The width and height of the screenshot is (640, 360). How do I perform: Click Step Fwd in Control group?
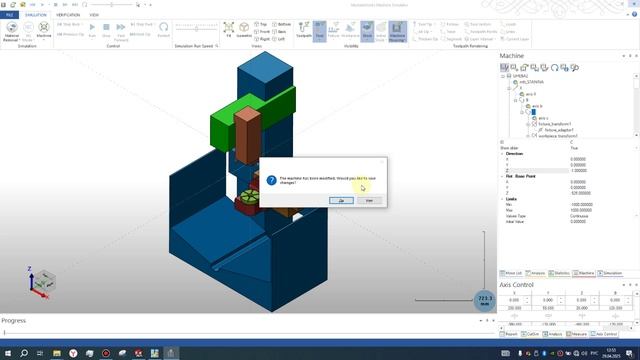pyautogui.click(x=142, y=24)
